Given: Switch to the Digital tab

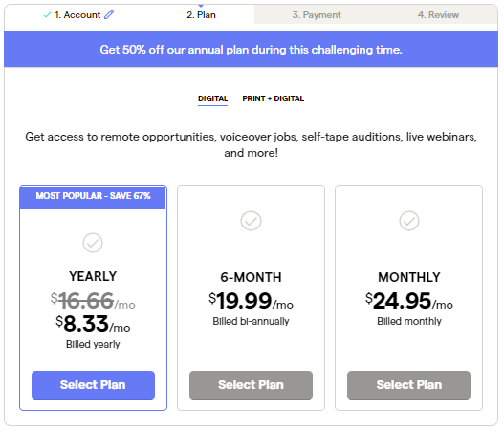Looking at the screenshot, I should click(212, 98).
